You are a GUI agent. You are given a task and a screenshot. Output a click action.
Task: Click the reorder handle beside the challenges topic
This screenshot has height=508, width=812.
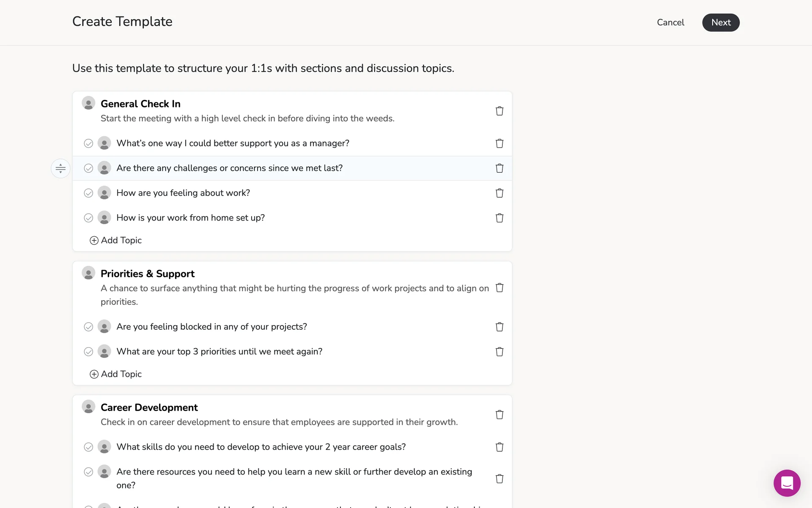point(60,168)
